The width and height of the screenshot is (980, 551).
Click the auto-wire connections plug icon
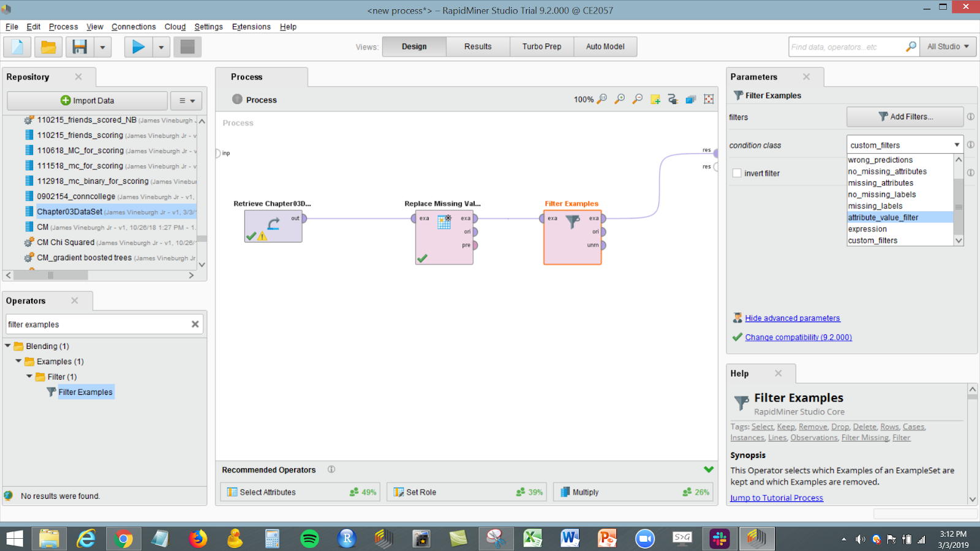coord(673,99)
